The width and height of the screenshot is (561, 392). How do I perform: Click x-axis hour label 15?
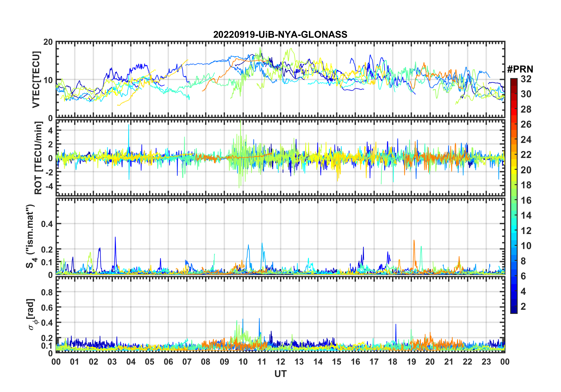click(x=337, y=362)
